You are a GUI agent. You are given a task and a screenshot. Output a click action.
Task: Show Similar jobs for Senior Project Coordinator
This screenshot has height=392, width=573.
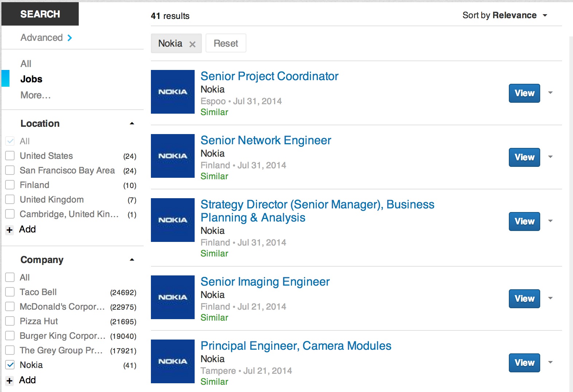point(214,112)
